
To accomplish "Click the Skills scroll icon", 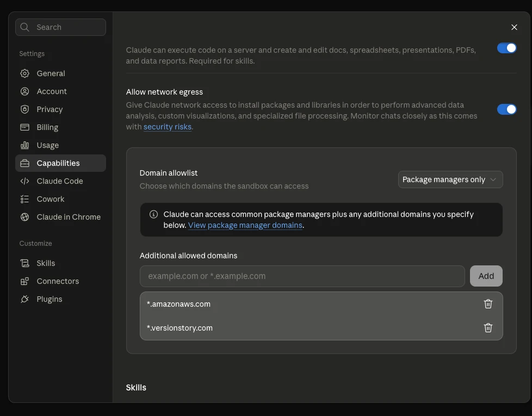I will [25, 263].
